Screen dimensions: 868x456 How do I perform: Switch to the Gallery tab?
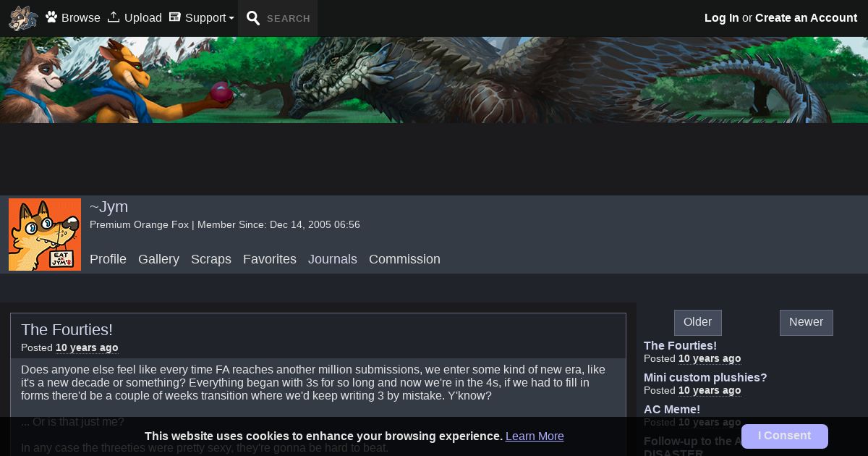pyautogui.click(x=158, y=259)
